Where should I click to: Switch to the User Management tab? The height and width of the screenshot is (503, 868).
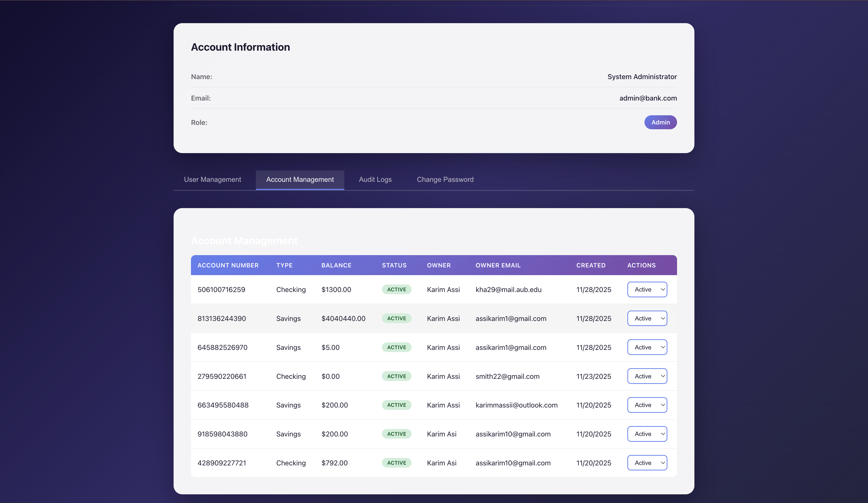212,179
